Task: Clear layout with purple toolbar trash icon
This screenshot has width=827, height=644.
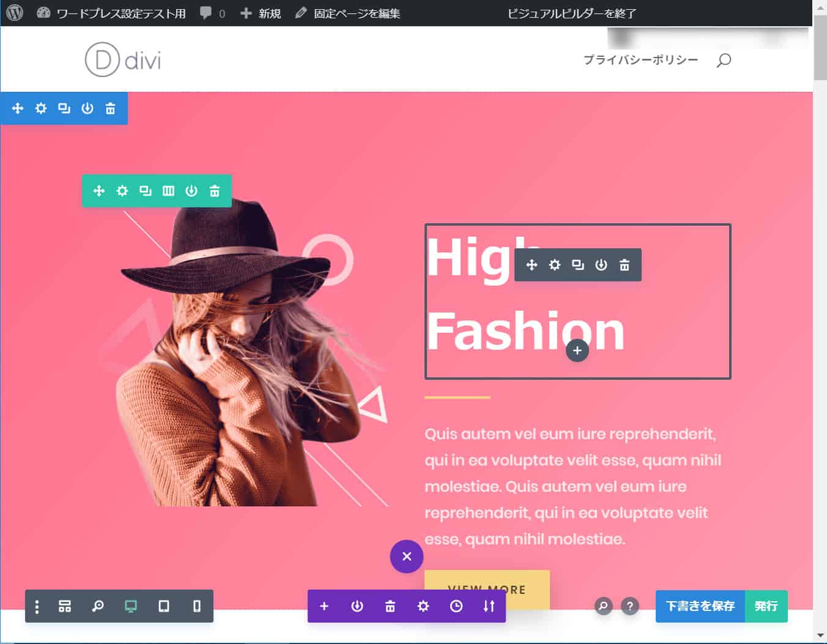Action: pyautogui.click(x=390, y=606)
